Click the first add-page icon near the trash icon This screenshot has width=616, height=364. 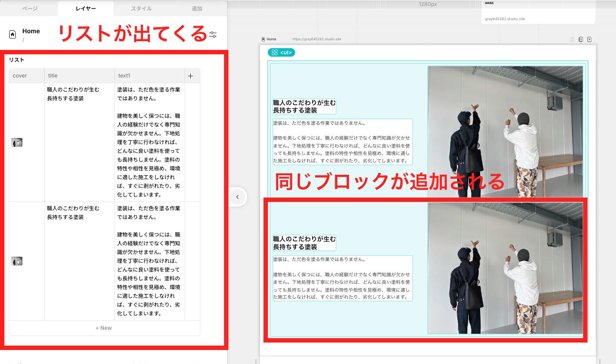point(581,39)
